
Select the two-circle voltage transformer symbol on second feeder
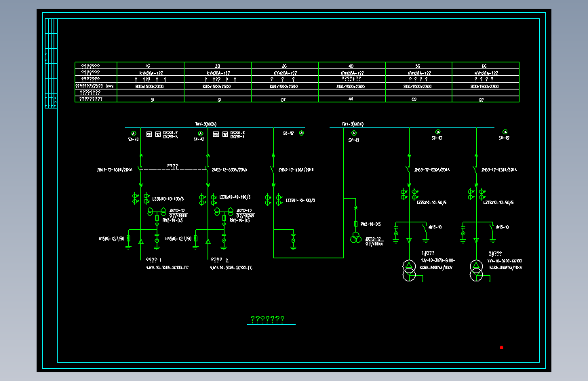pyautogui.click(x=224, y=212)
